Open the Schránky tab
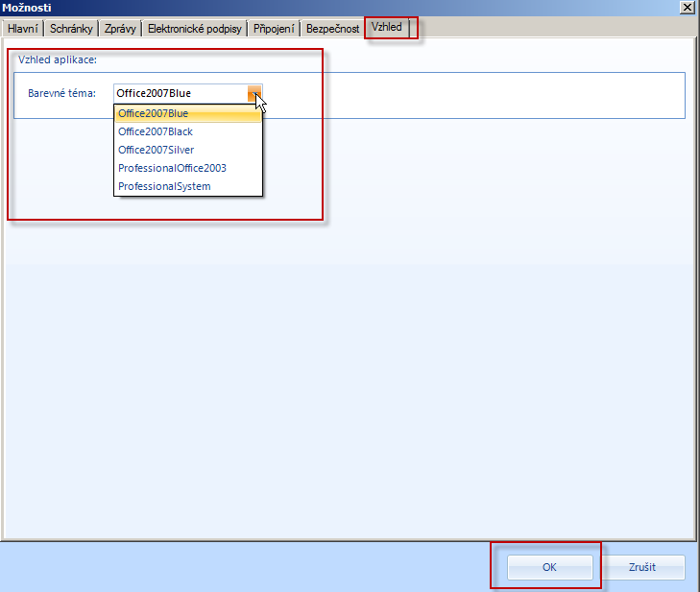The width and height of the screenshot is (700, 592). click(x=71, y=29)
